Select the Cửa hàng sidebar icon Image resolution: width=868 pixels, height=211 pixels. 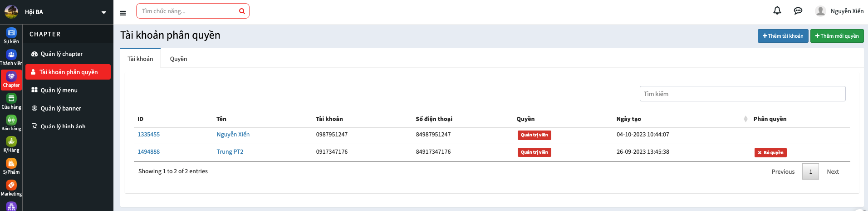11,101
